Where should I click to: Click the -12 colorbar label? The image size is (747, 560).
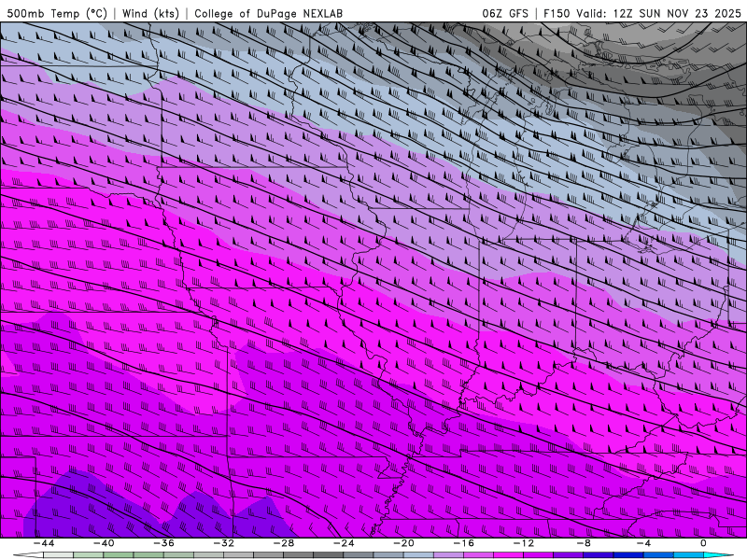(x=524, y=543)
